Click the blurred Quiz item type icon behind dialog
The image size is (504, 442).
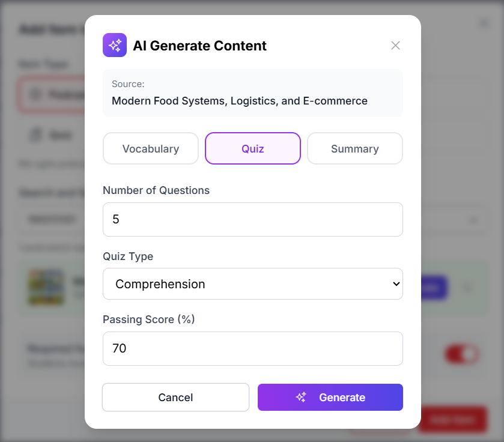click(35, 136)
